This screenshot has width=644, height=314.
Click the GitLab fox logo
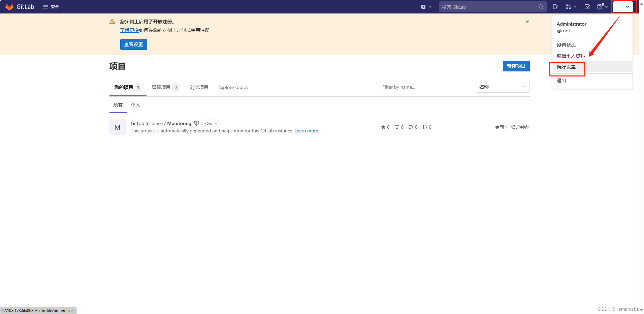pos(9,7)
